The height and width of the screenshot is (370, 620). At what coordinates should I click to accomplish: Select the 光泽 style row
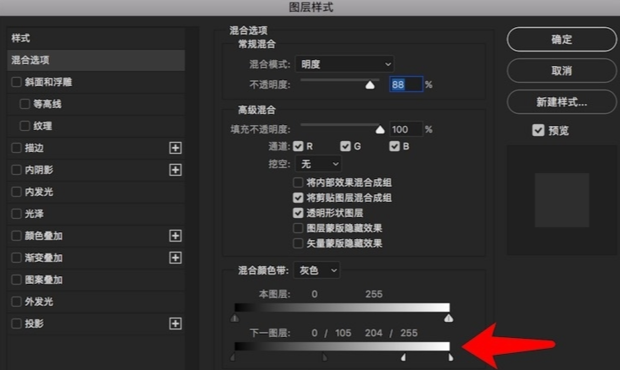[x=96, y=214]
